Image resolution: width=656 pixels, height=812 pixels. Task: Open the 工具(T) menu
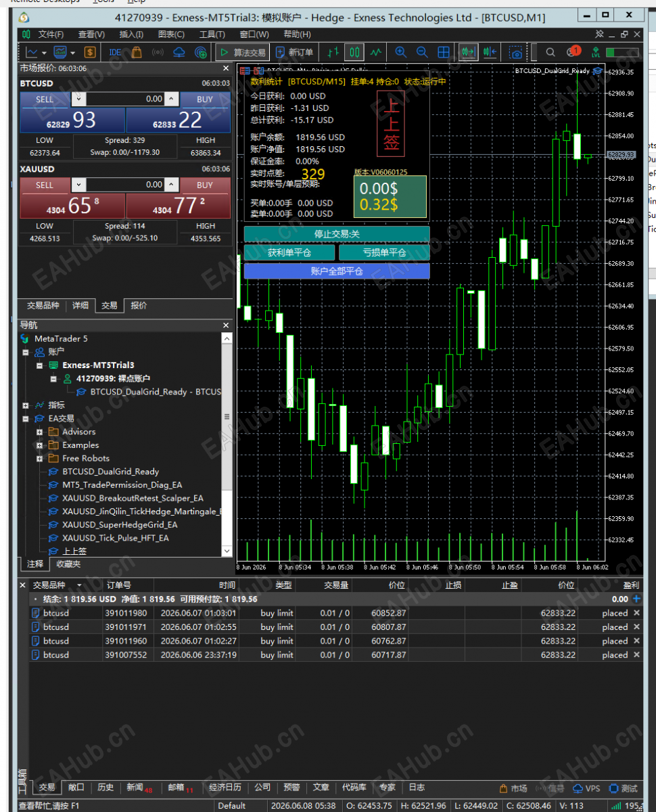point(212,35)
